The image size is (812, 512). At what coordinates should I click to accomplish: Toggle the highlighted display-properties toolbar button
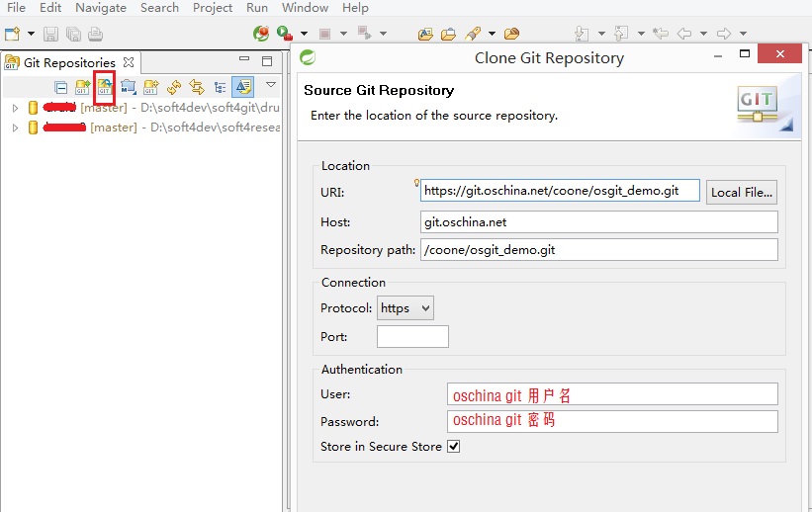(x=242, y=87)
